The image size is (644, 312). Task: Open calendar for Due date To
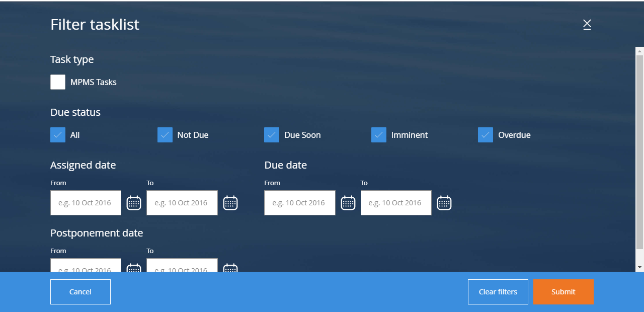444,203
